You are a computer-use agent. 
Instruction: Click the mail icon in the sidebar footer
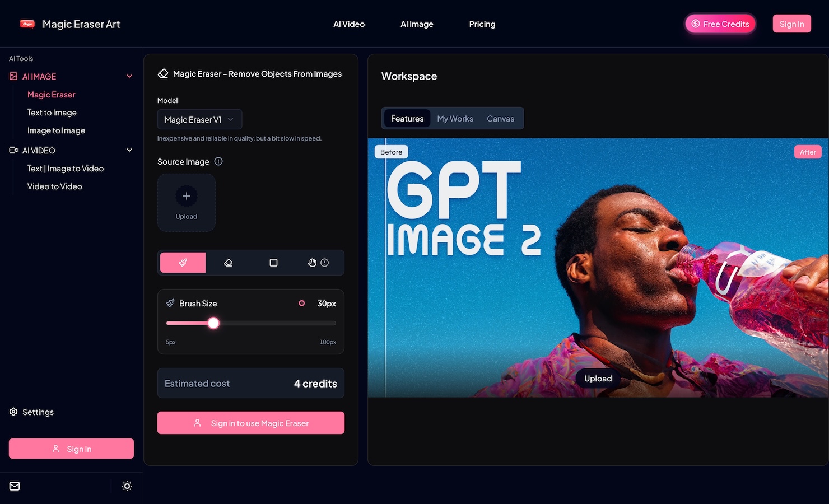pos(15,486)
